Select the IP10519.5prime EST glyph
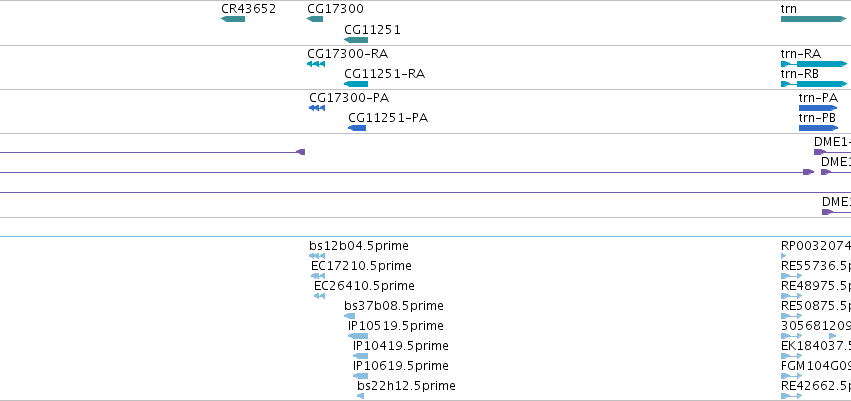851x401 pixels. tap(358, 336)
